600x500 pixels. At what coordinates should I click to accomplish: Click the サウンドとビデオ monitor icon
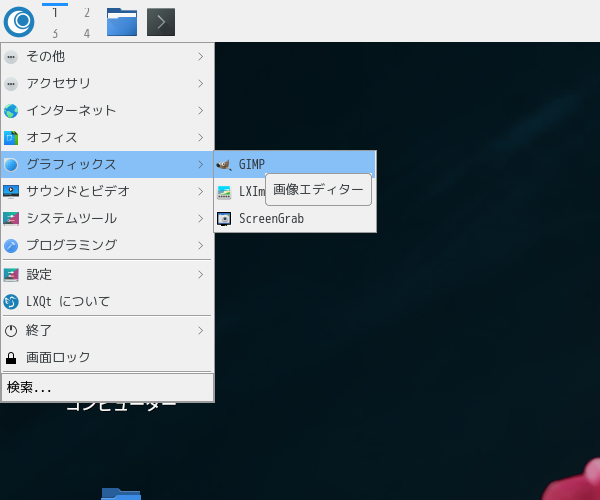tap(11, 191)
